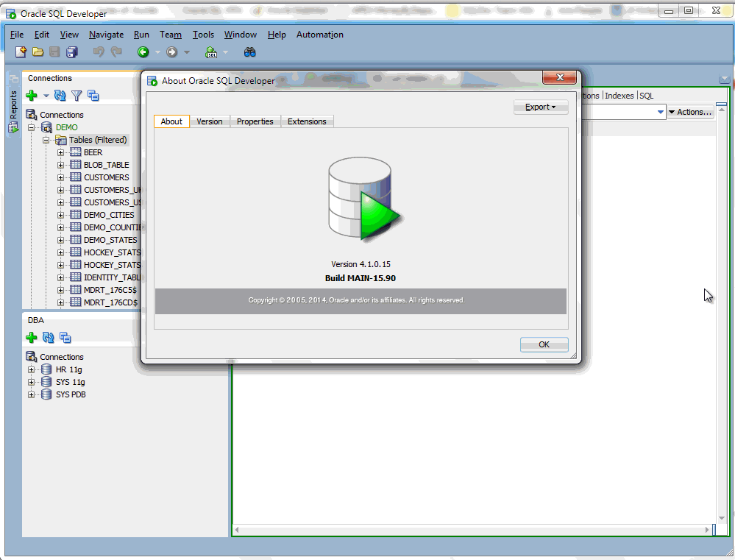
Task: Click the binoculars Find Database Object icon
Action: (249, 52)
